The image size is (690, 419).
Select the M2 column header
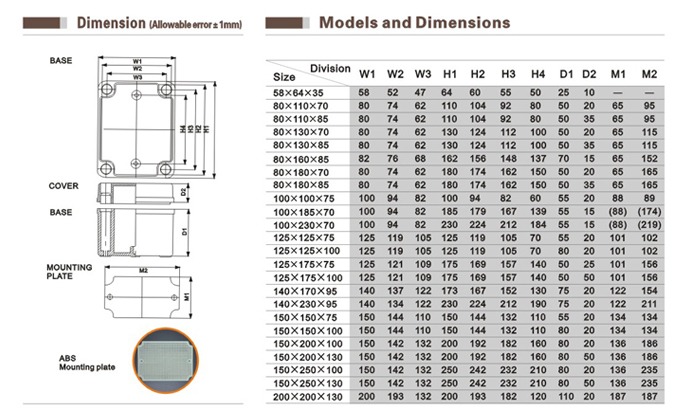pyautogui.click(x=649, y=74)
